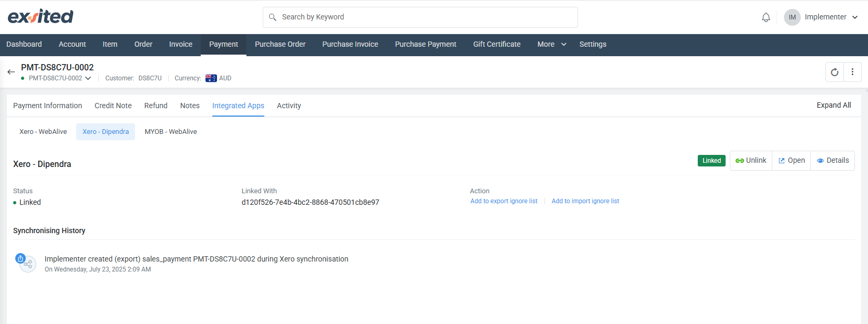Click into the Search by Keyword field
This screenshot has width=868, height=324.
420,17
